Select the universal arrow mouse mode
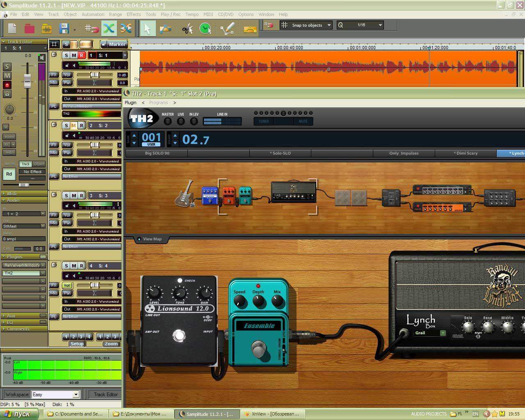Image resolution: width=525 pixels, height=420 pixels. coord(148,28)
